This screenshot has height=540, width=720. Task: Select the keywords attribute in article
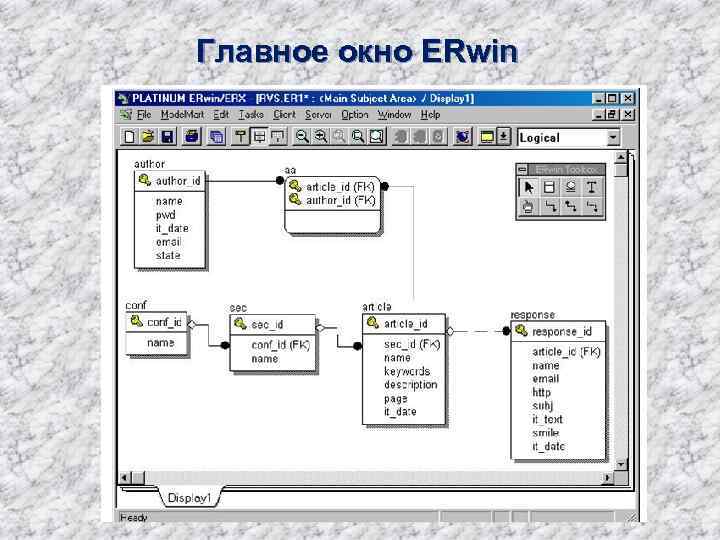click(407, 371)
